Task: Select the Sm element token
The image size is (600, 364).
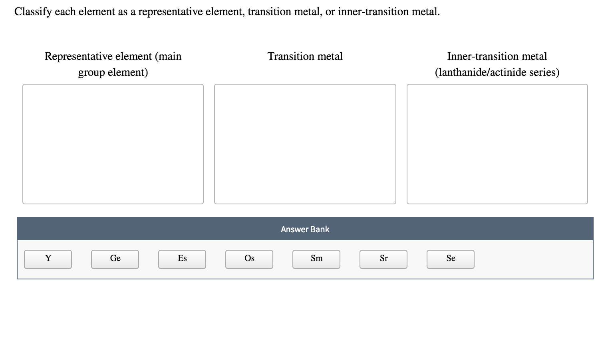Action: pos(316,259)
